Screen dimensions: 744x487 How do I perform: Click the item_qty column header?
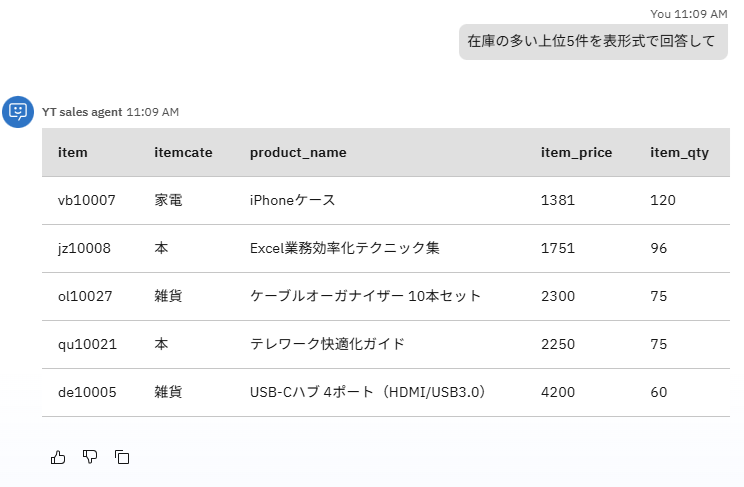(x=679, y=152)
